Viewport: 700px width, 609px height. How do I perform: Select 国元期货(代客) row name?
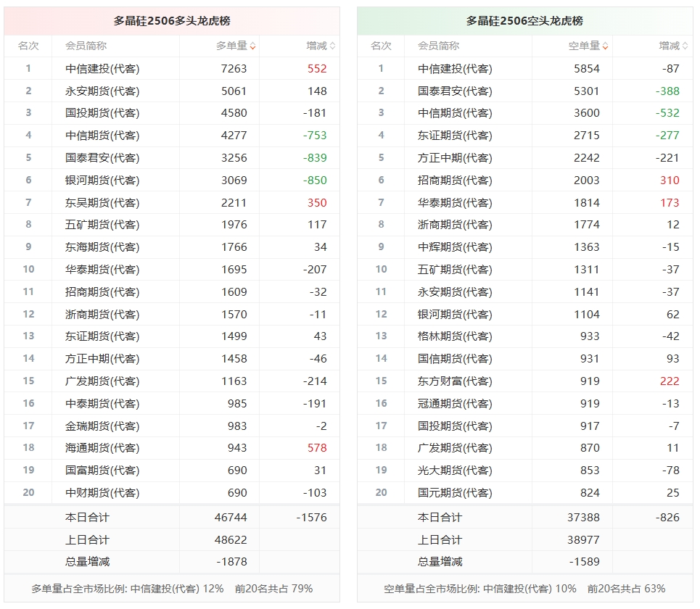(x=455, y=492)
